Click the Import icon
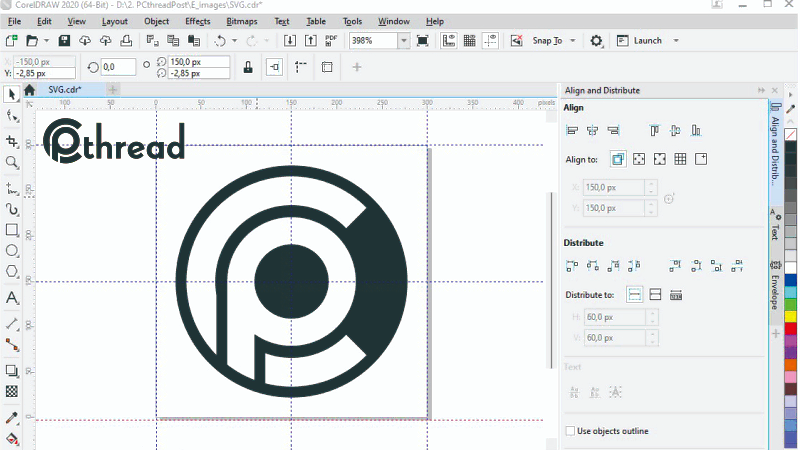Viewport: 800px width, 450px height. coord(290,41)
